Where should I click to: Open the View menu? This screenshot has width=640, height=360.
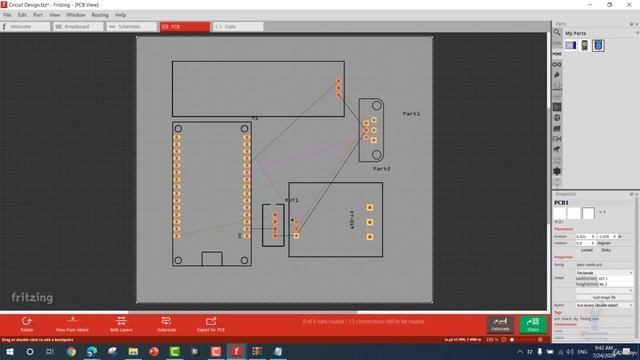(54, 15)
